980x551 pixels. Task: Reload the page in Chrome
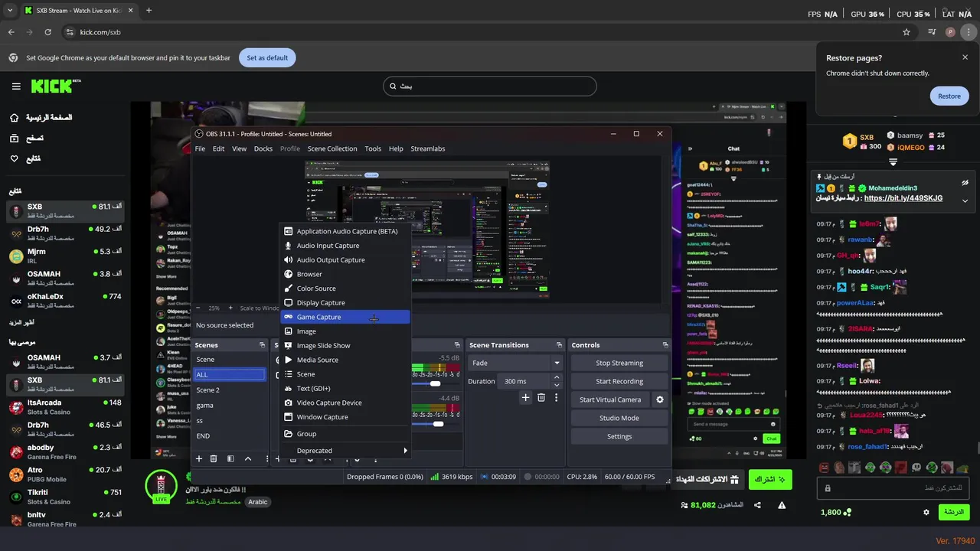pyautogui.click(x=47, y=32)
